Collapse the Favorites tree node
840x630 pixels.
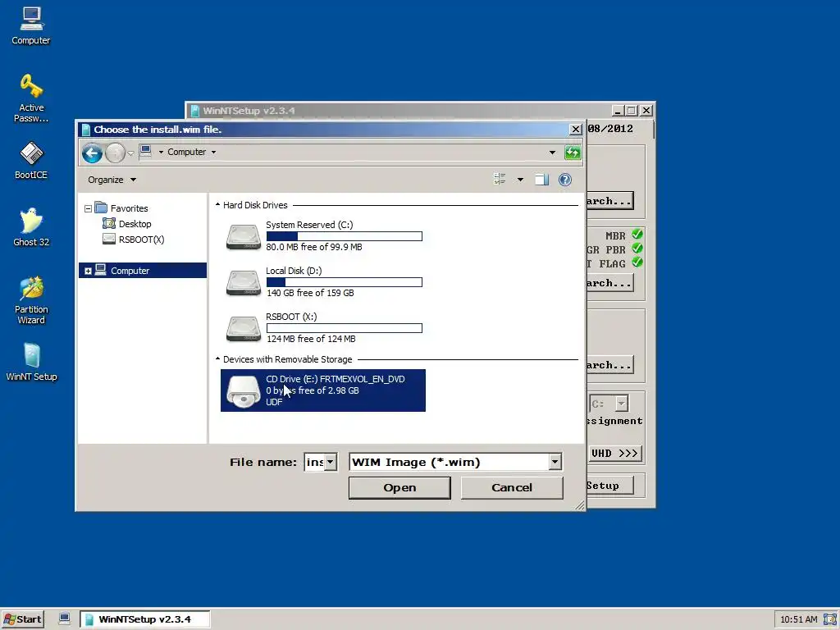(88, 208)
